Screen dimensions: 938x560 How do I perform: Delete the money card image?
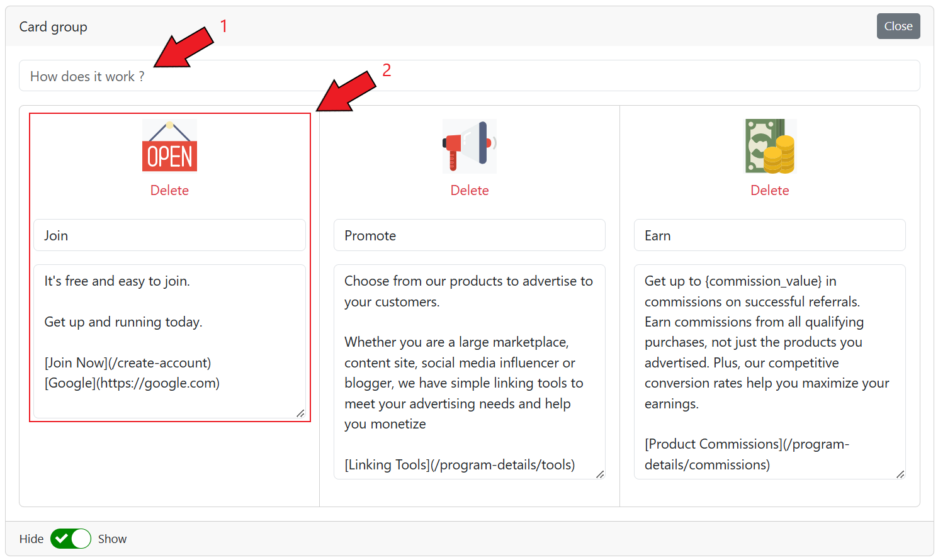[769, 191]
